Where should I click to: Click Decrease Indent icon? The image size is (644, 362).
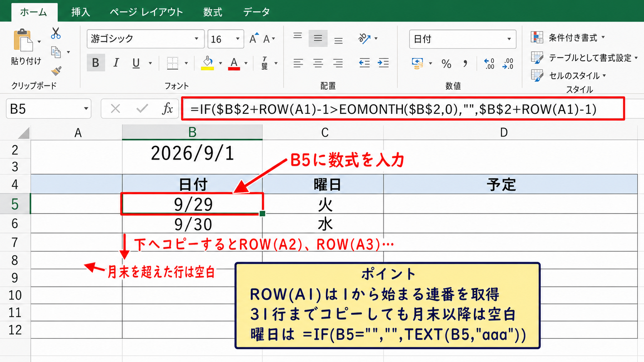tap(364, 63)
